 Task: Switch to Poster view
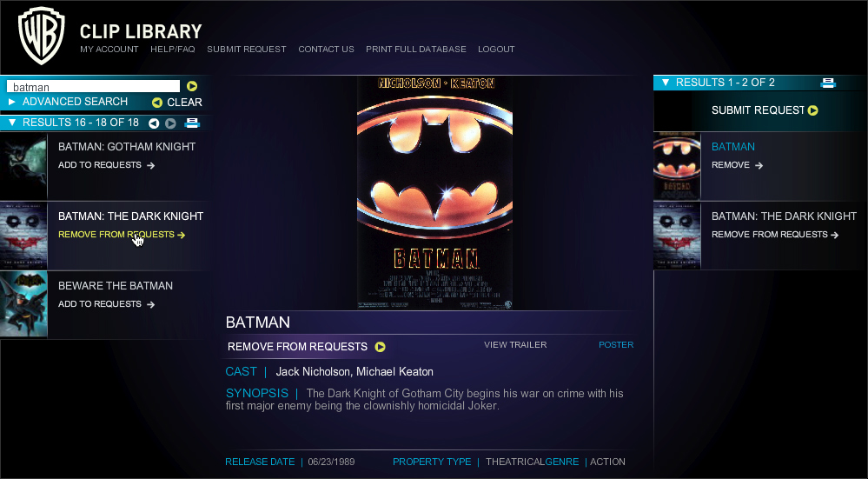point(616,345)
